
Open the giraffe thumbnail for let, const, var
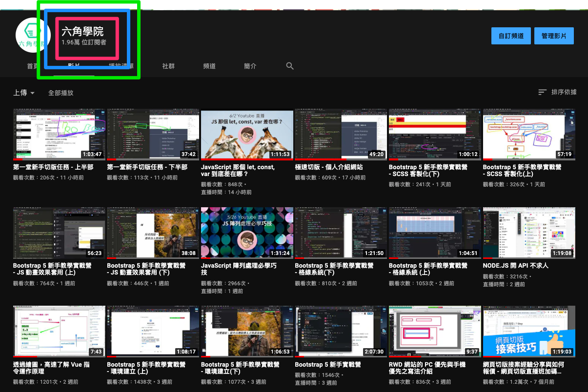247,135
